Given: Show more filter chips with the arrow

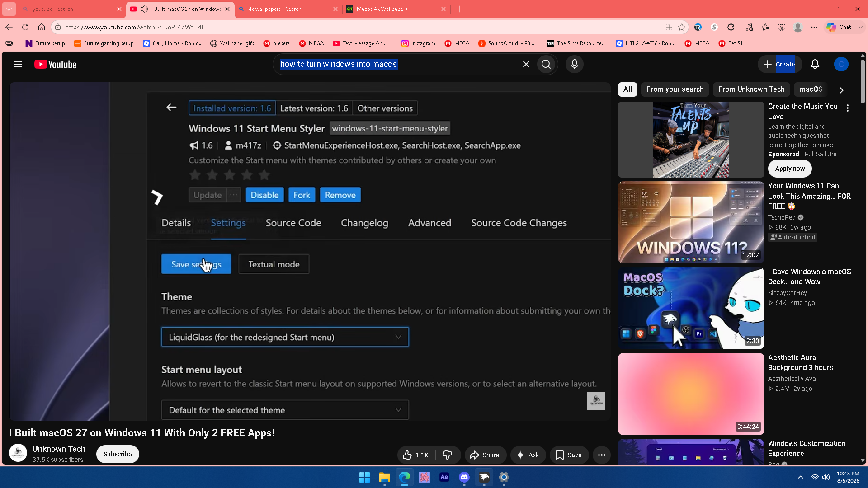Looking at the screenshot, I should pyautogui.click(x=841, y=90).
